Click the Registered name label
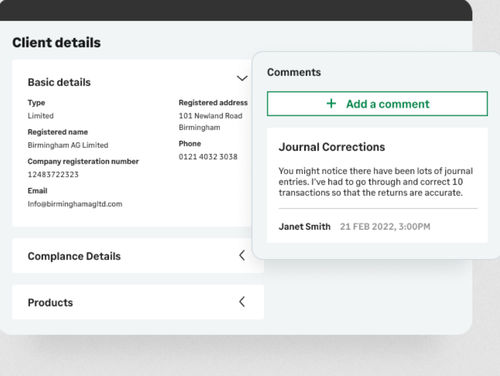This screenshot has height=376, width=500. pos(58,132)
